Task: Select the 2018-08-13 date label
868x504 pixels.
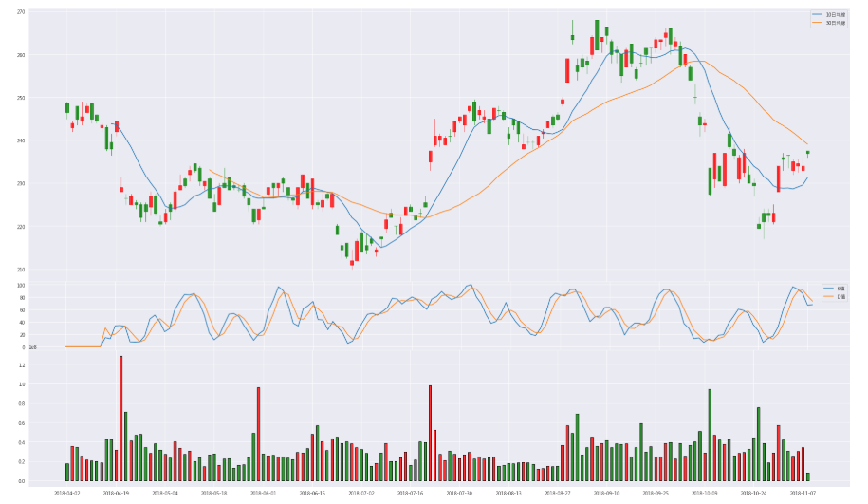Action: (508, 493)
